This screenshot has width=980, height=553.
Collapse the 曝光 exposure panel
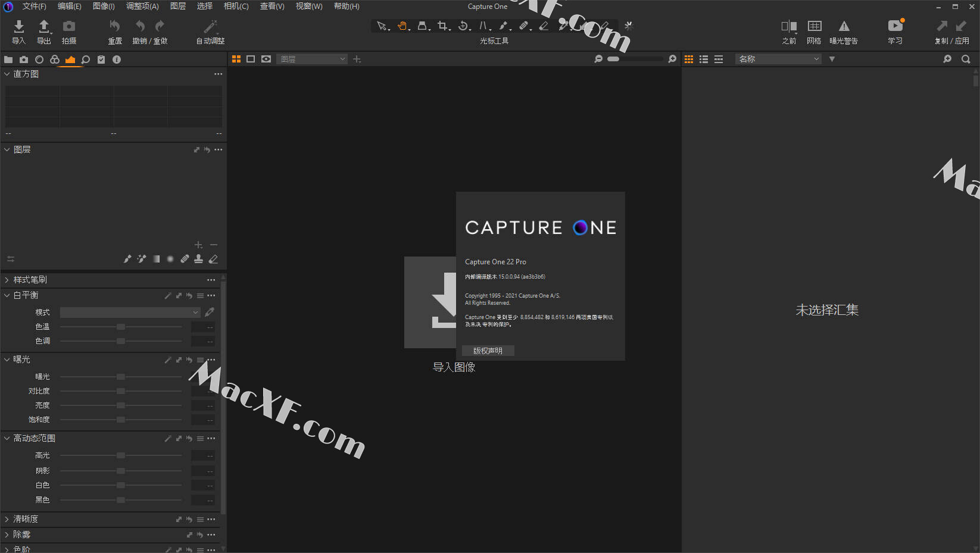tap(7, 360)
